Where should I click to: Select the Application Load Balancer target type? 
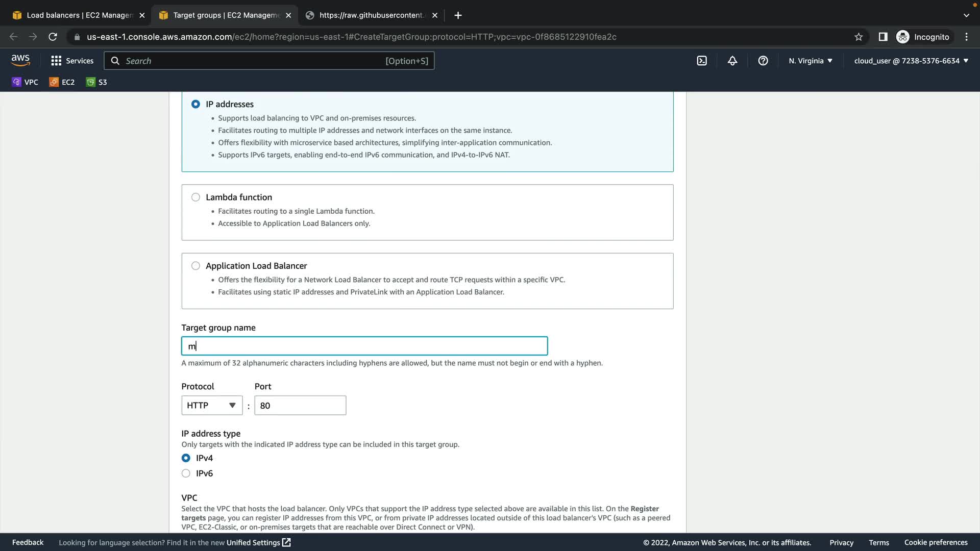(x=195, y=266)
